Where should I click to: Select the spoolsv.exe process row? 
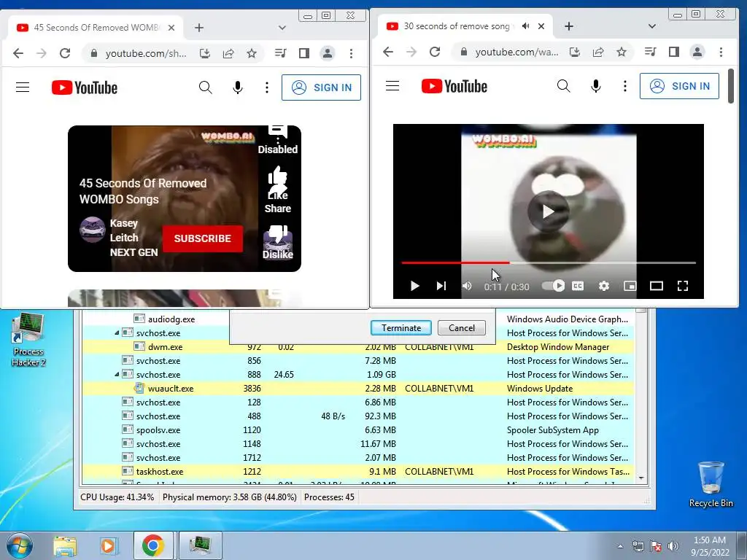click(x=358, y=430)
